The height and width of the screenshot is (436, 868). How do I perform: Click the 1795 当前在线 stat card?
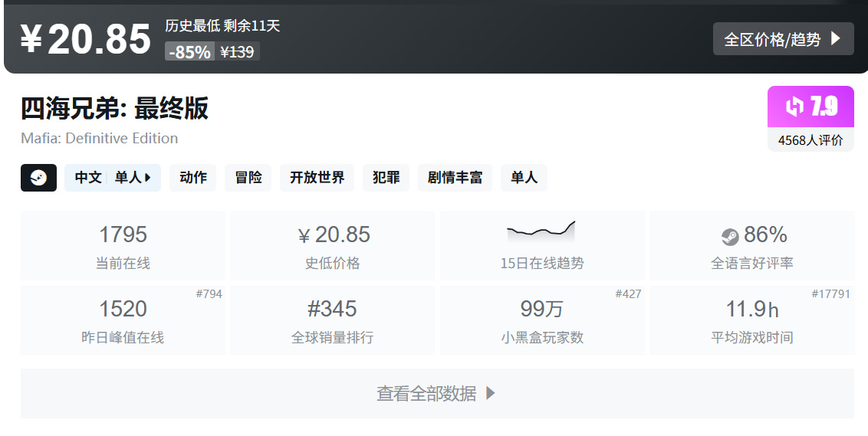click(123, 246)
